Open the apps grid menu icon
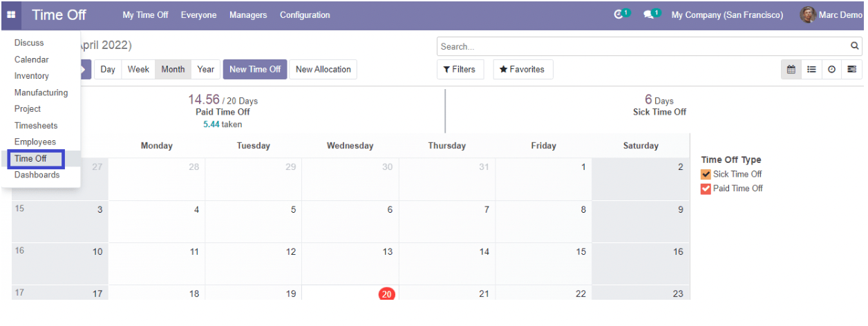The height and width of the screenshot is (326, 868). pyautogui.click(x=11, y=15)
